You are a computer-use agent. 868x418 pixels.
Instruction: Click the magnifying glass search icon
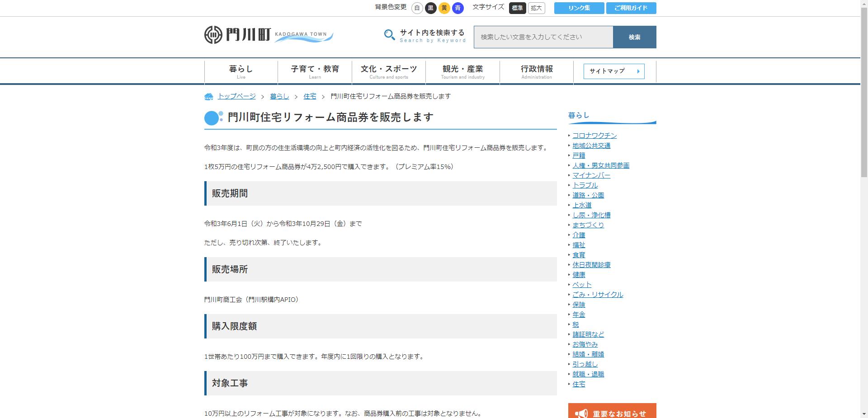[389, 35]
